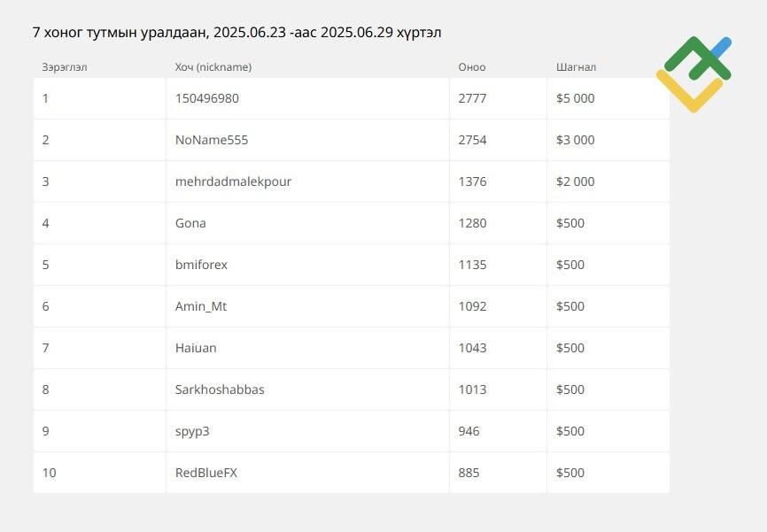This screenshot has width=767, height=532.
Task: Click rank 6 beside Amin_Mt
Action: click(45, 306)
